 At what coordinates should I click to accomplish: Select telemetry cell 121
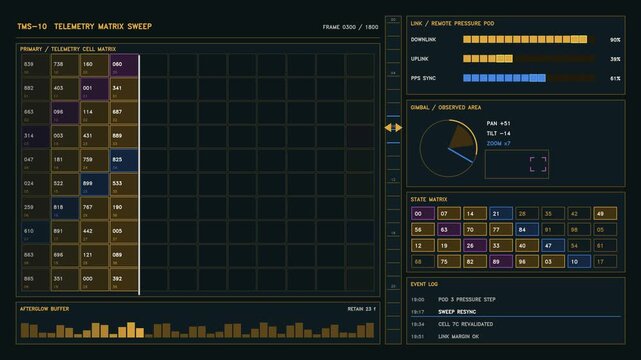[94, 256]
